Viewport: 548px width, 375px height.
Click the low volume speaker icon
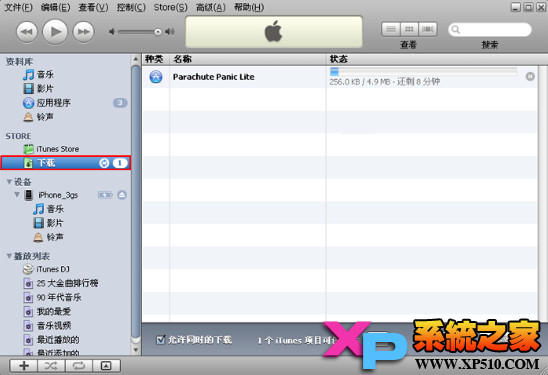coord(112,32)
